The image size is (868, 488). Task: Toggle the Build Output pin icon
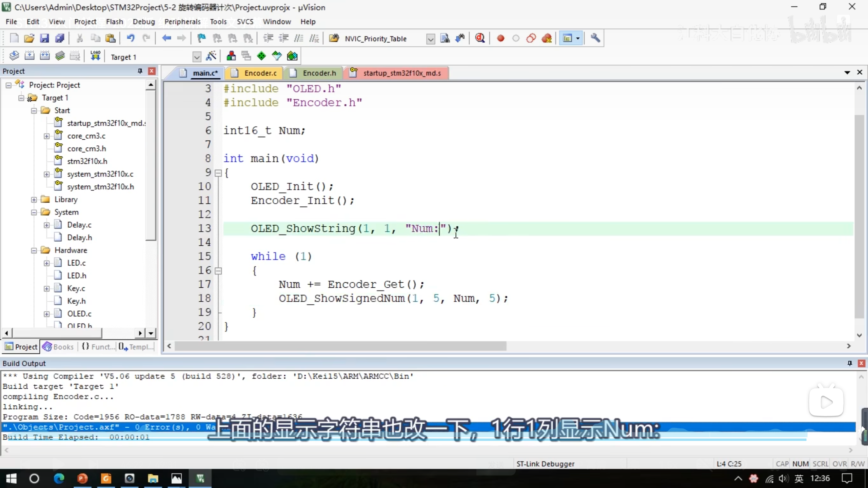click(x=850, y=363)
